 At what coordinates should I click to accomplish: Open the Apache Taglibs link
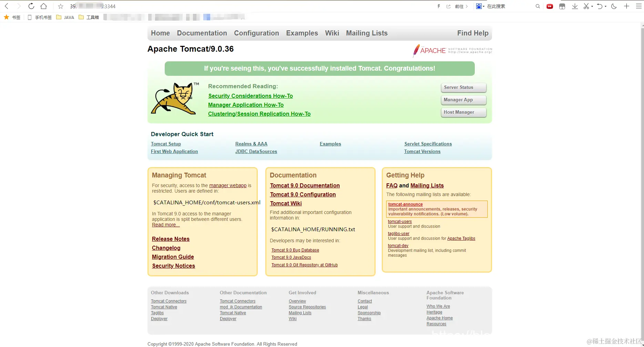461,238
